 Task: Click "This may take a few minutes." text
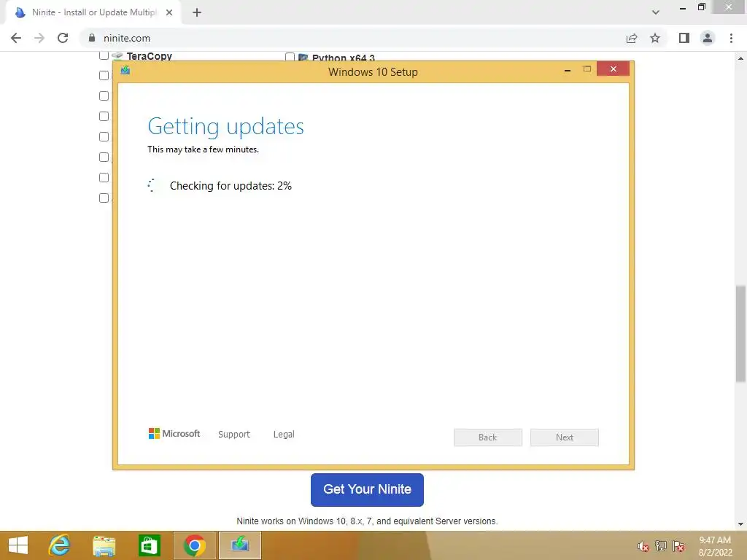[x=203, y=149]
